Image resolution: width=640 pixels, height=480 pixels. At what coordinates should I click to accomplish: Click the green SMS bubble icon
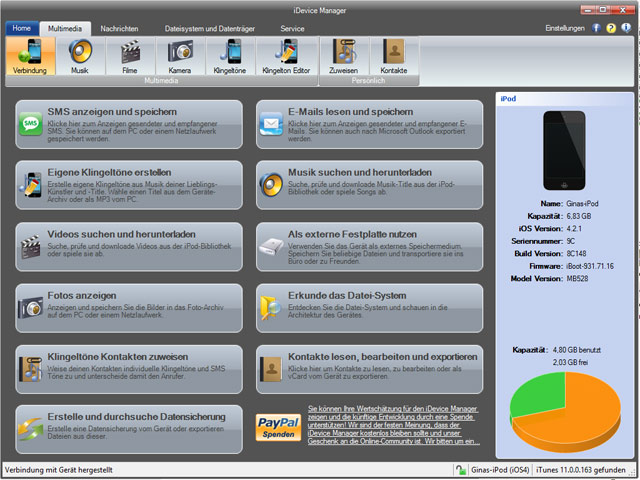coord(31,124)
